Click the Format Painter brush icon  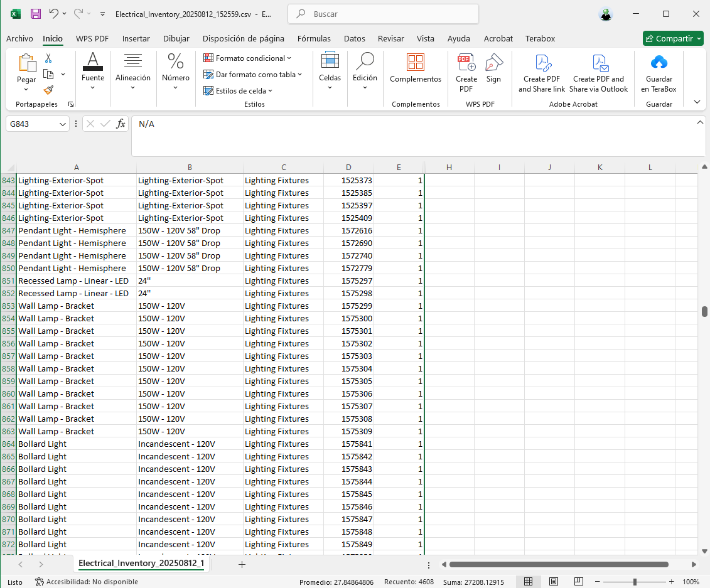(48, 90)
